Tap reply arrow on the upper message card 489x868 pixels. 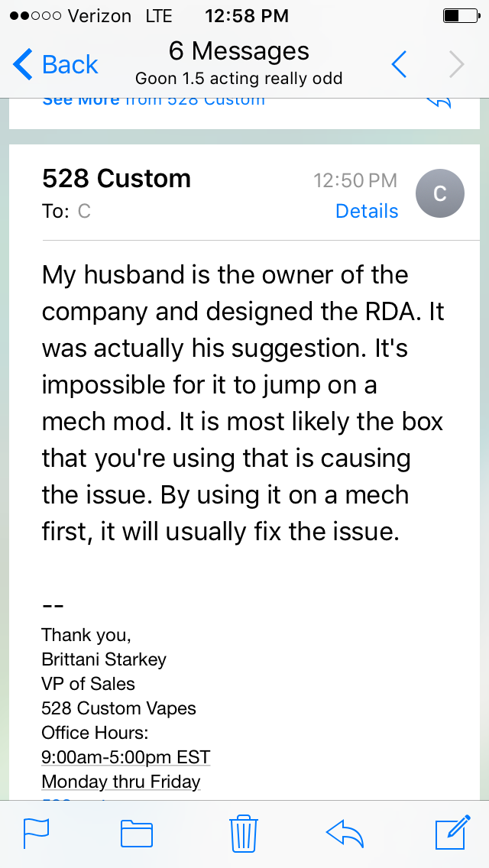point(439,102)
